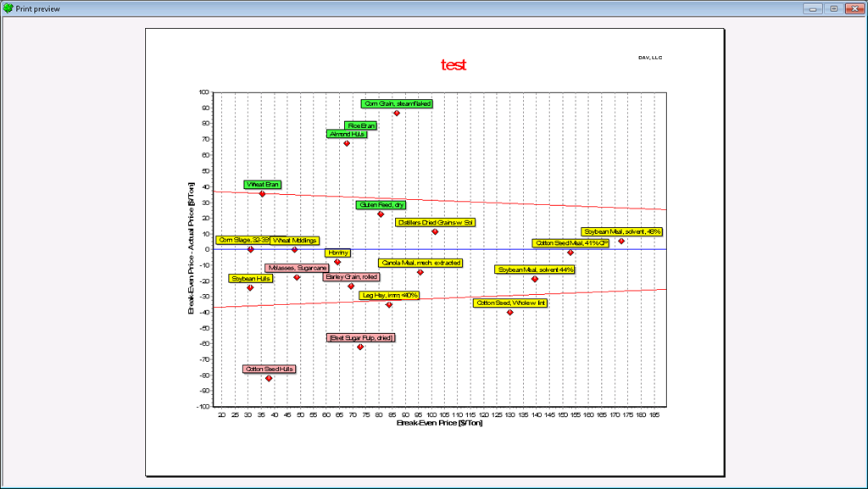
Task: Maximize the Print preview window
Action: 833,8
